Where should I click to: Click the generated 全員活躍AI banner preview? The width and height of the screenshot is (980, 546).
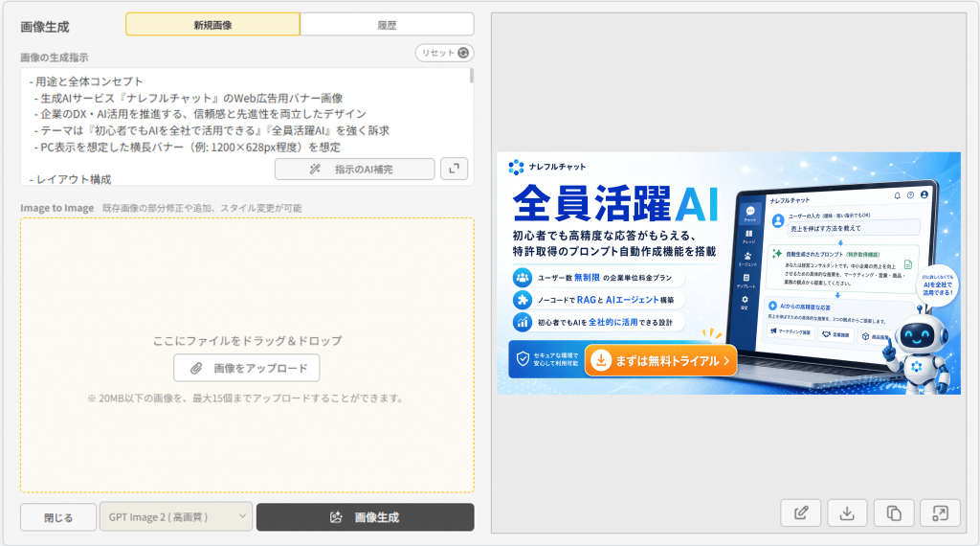(x=728, y=272)
